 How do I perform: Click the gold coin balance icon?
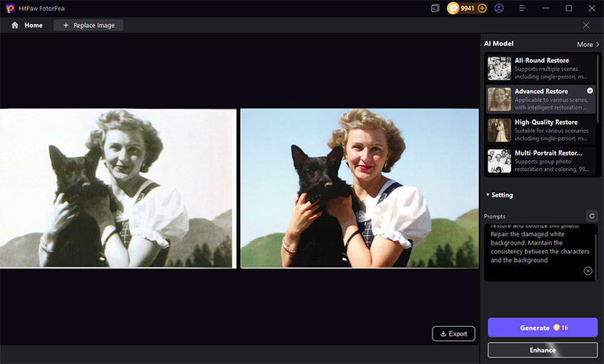coord(453,8)
